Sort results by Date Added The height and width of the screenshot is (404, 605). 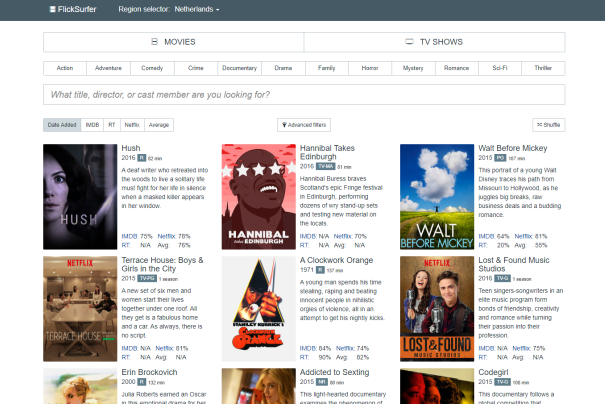point(62,125)
